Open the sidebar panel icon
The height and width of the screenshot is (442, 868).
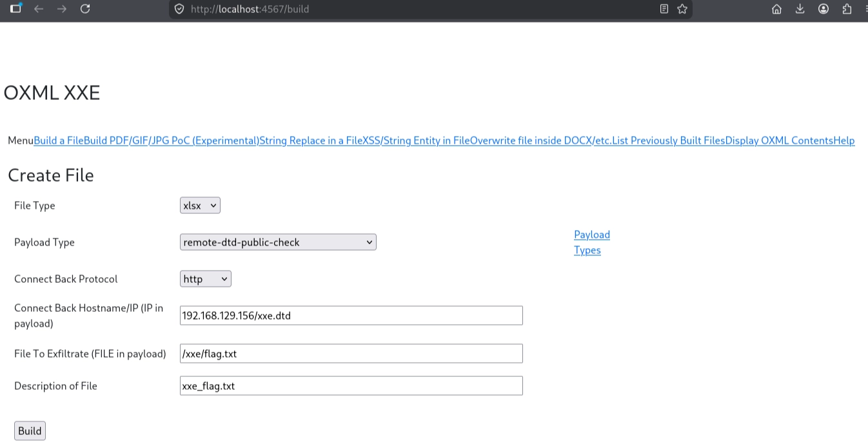point(15,8)
